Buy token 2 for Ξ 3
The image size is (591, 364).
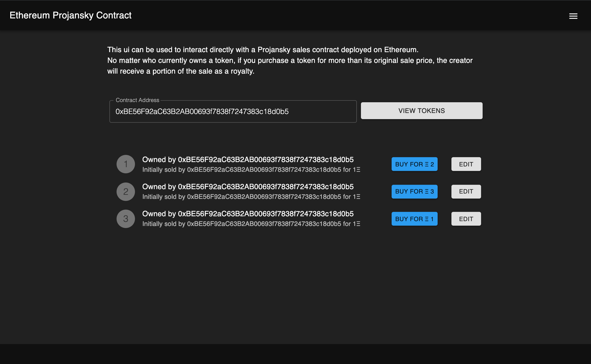414,191
